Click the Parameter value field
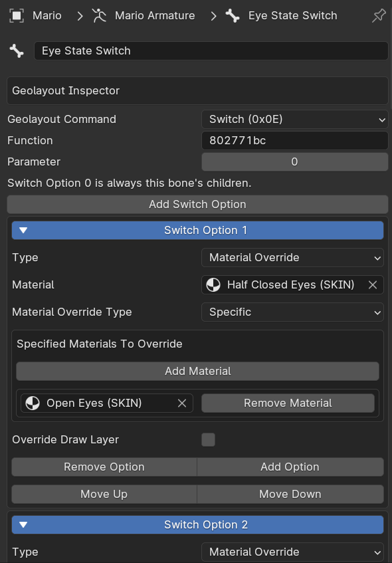The image size is (392, 563). point(295,162)
